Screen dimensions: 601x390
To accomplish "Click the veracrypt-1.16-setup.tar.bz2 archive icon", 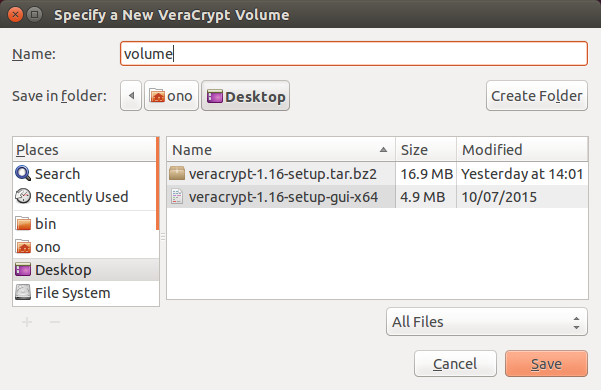I will [177, 174].
